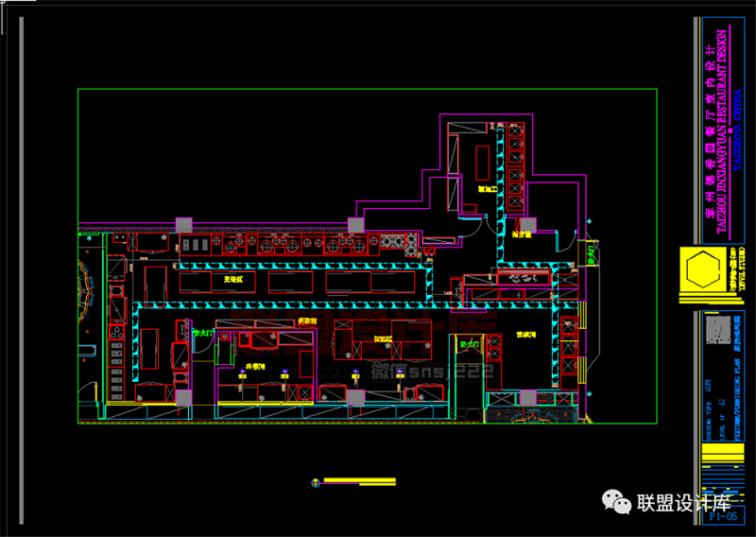756x537 pixels.
Task: Click the 联盟设计库 watermark text
Action: click(x=685, y=503)
